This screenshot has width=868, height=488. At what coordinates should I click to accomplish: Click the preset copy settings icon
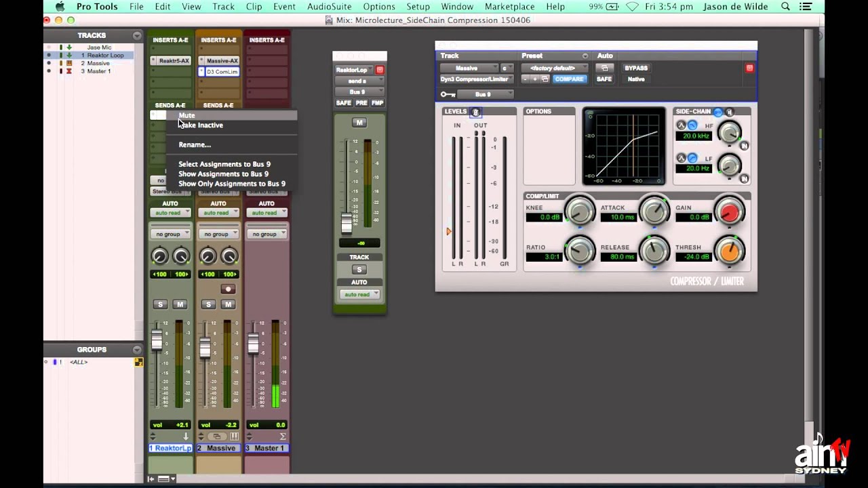[x=545, y=79]
